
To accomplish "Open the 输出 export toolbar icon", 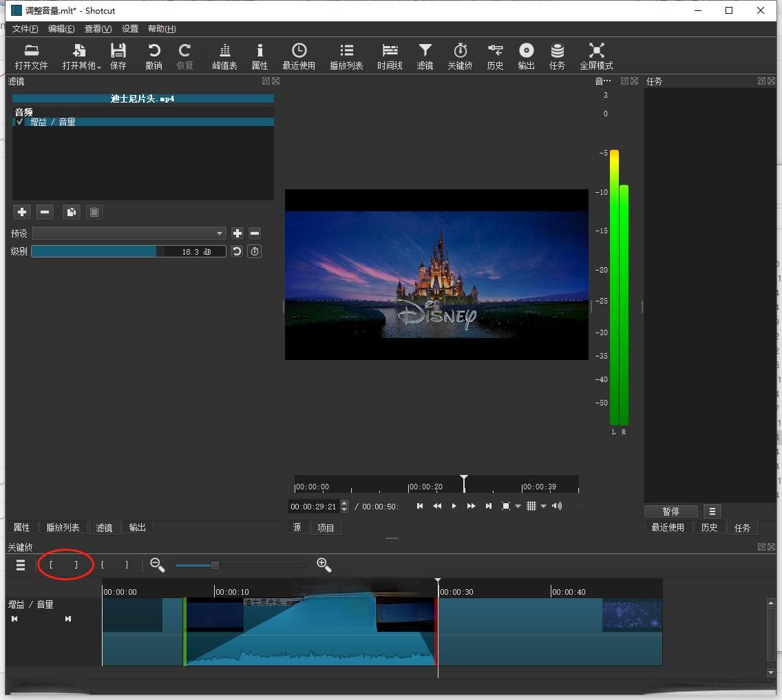I will [x=526, y=56].
